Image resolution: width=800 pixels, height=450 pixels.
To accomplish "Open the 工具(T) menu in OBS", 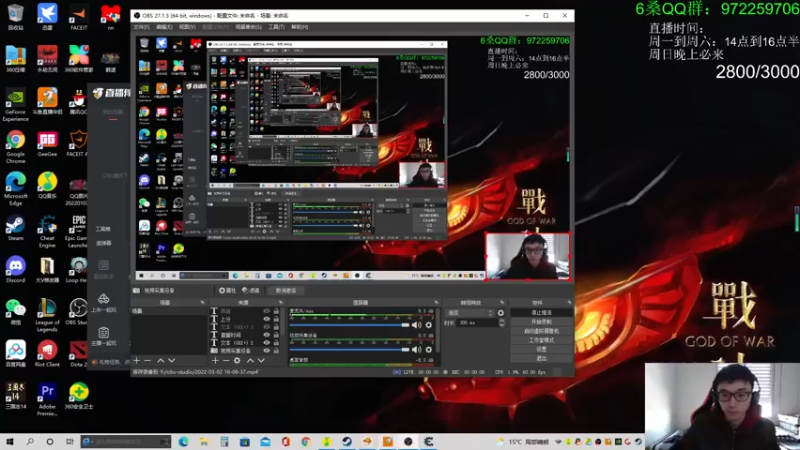I will point(276,27).
